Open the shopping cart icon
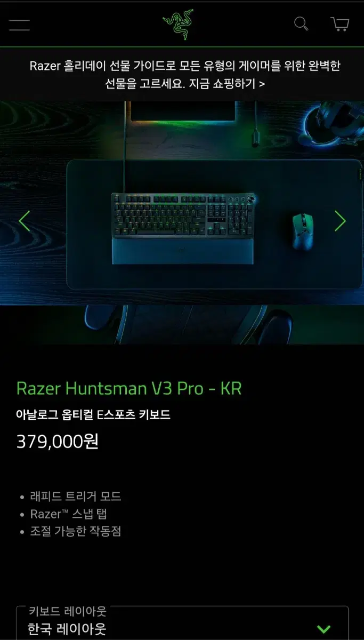 pos(339,24)
